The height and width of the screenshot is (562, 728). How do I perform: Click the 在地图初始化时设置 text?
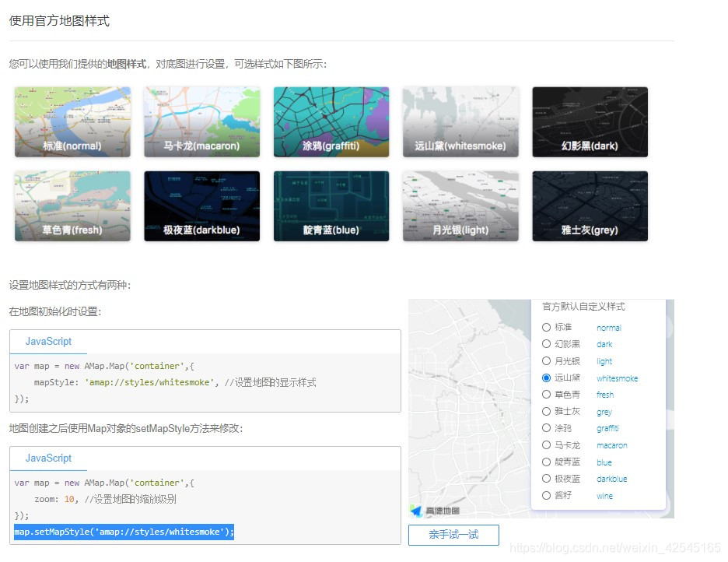tap(54, 311)
